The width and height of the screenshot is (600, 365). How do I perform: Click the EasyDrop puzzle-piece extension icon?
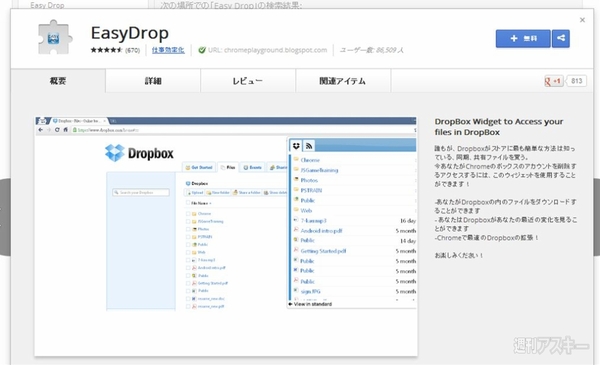[54, 37]
